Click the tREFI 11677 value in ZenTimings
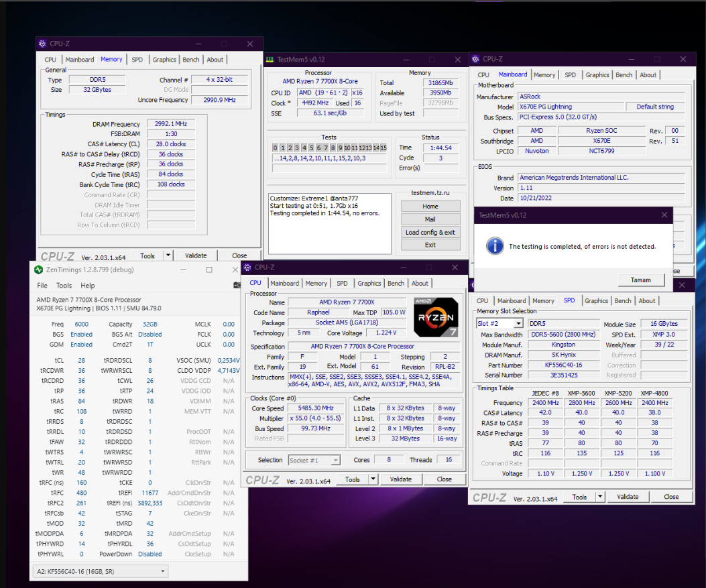The width and height of the screenshot is (706, 588). coord(150,493)
